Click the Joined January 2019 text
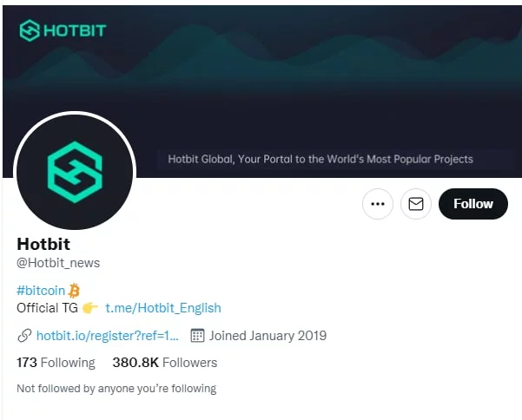The width and height of the screenshot is (522, 420). click(268, 335)
